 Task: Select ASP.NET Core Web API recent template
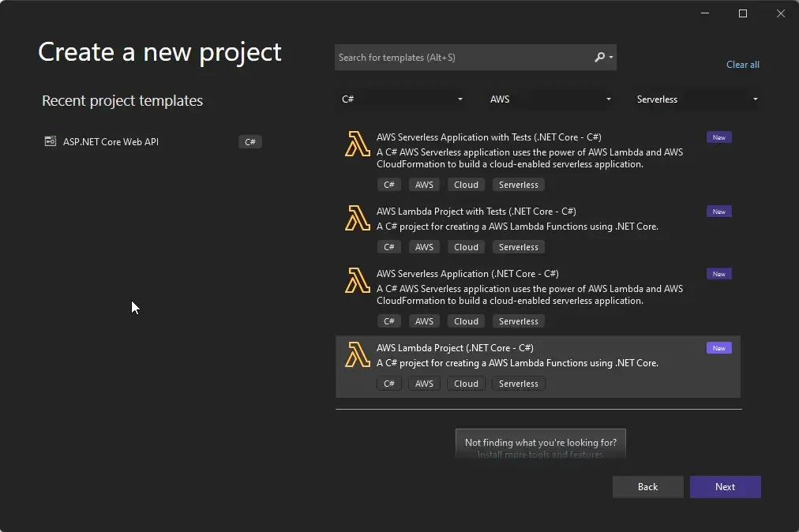point(111,142)
